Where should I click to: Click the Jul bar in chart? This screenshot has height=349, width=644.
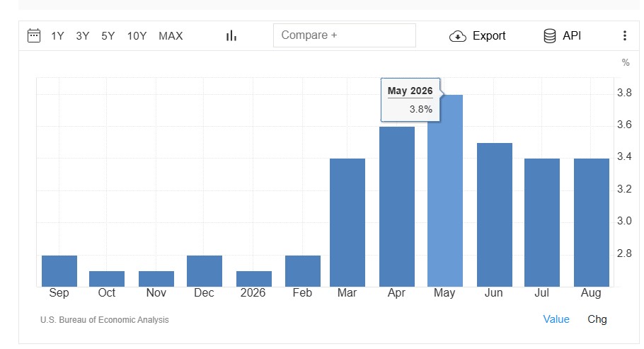click(542, 222)
